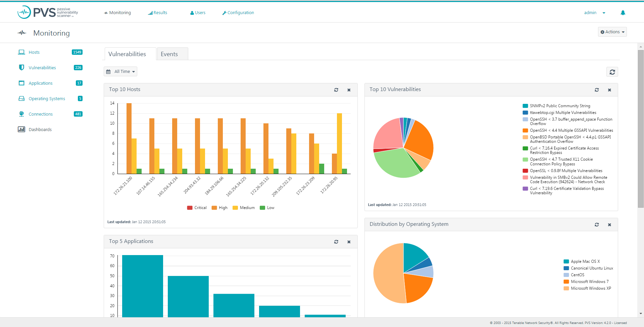Refresh the Top 5 Applications panel

point(336,242)
